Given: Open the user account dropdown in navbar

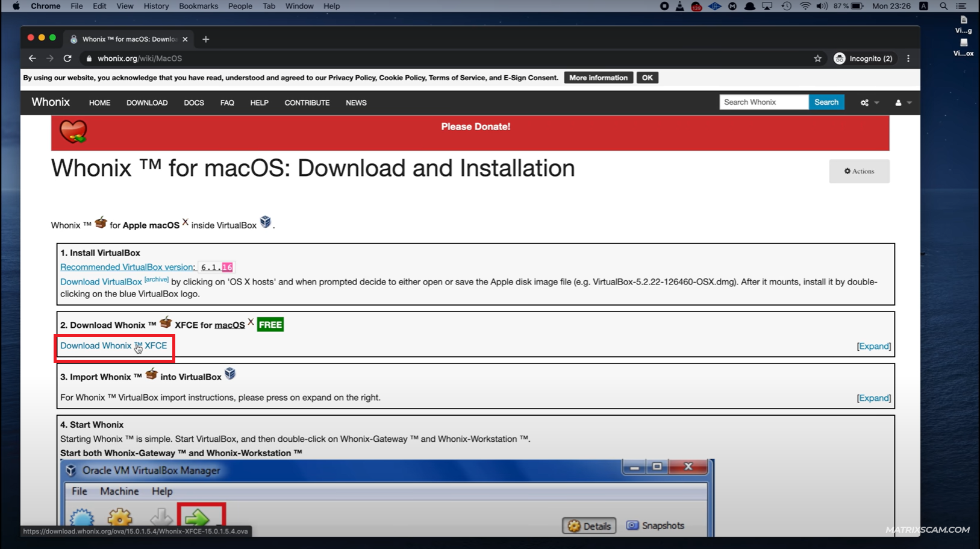Looking at the screenshot, I should (x=903, y=103).
